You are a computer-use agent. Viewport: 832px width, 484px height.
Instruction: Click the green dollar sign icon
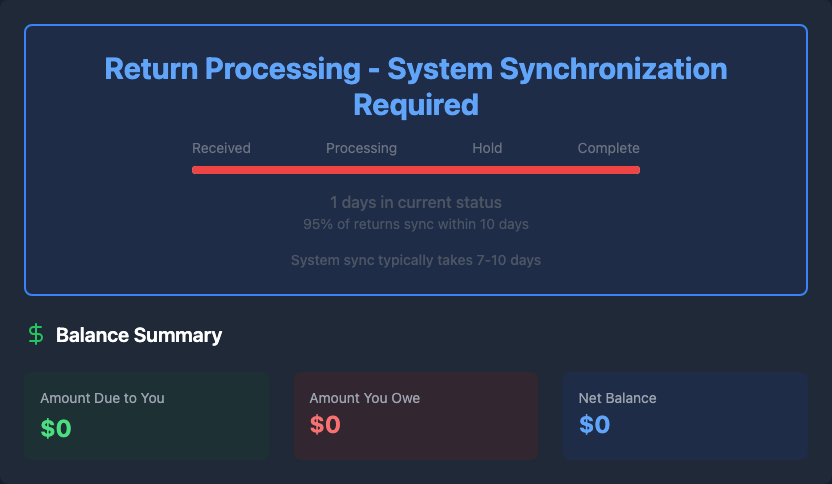pos(36,335)
